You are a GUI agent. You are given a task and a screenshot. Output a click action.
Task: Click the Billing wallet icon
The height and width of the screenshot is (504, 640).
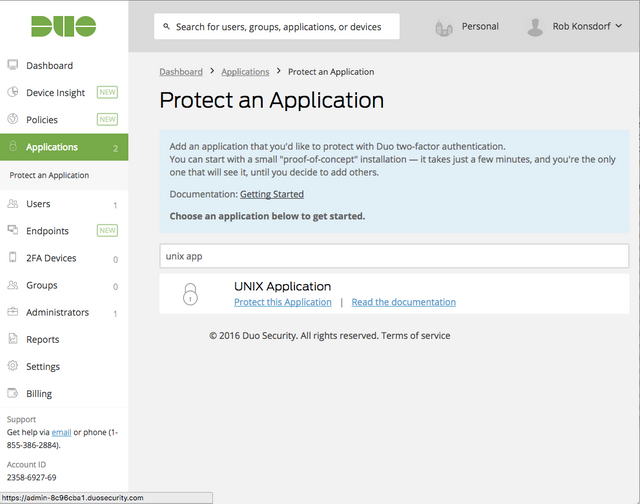pos(13,393)
